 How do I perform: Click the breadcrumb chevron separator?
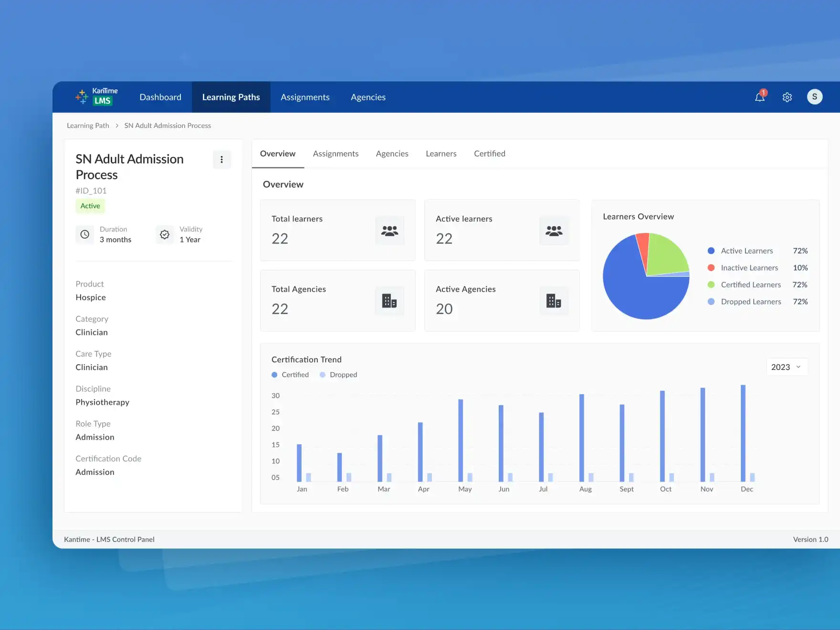click(117, 126)
